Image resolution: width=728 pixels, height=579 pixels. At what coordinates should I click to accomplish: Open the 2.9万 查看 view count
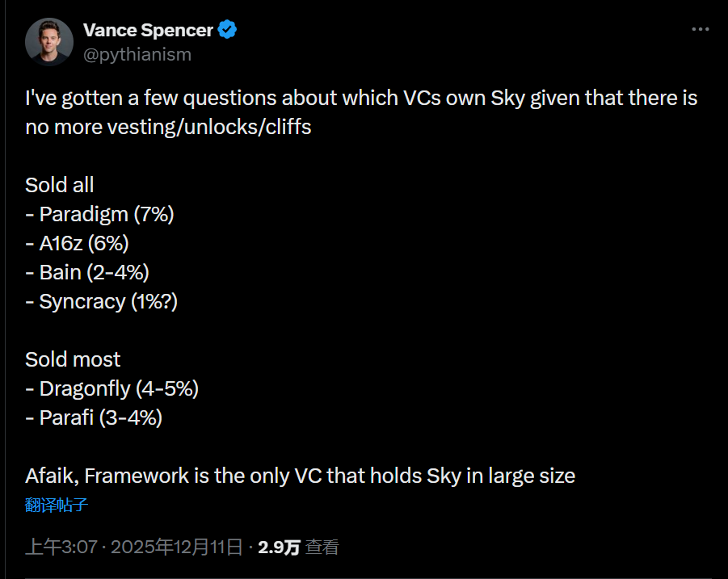pos(298,548)
